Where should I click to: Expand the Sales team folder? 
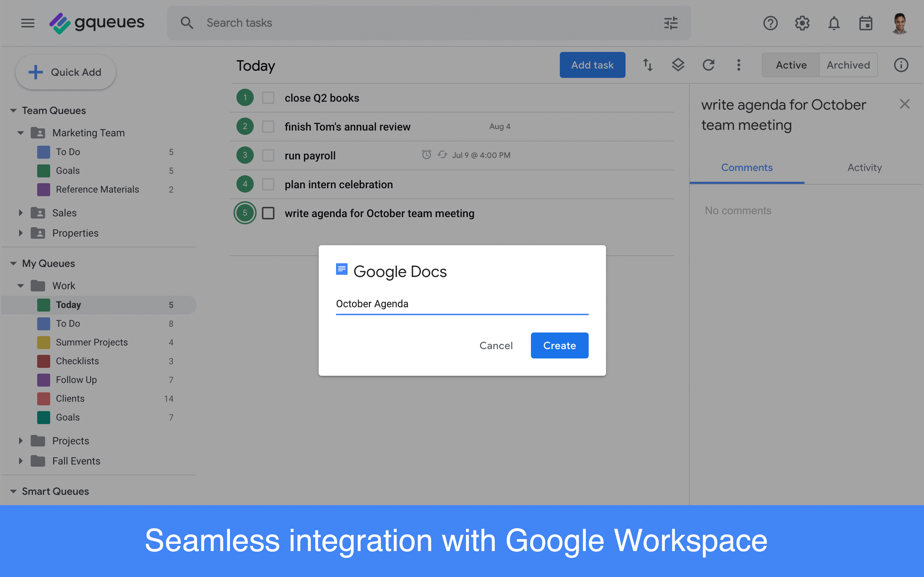[x=21, y=212]
